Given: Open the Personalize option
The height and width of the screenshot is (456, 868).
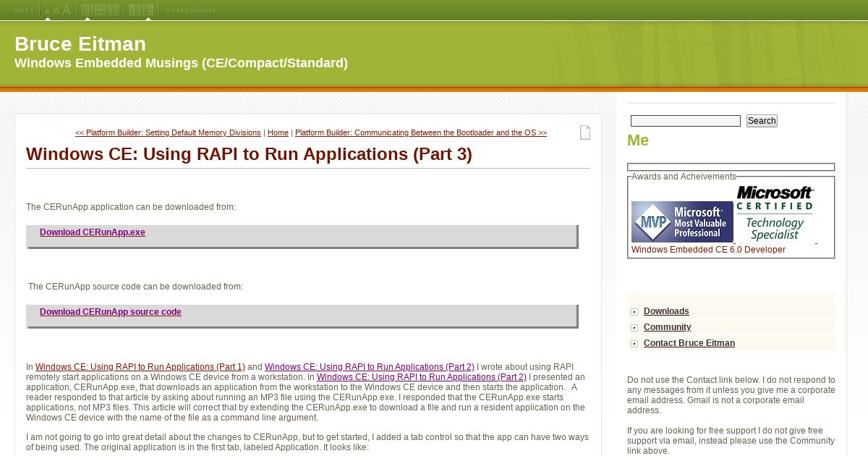Looking at the screenshot, I should pyautogui.click(x=191, y=10).
